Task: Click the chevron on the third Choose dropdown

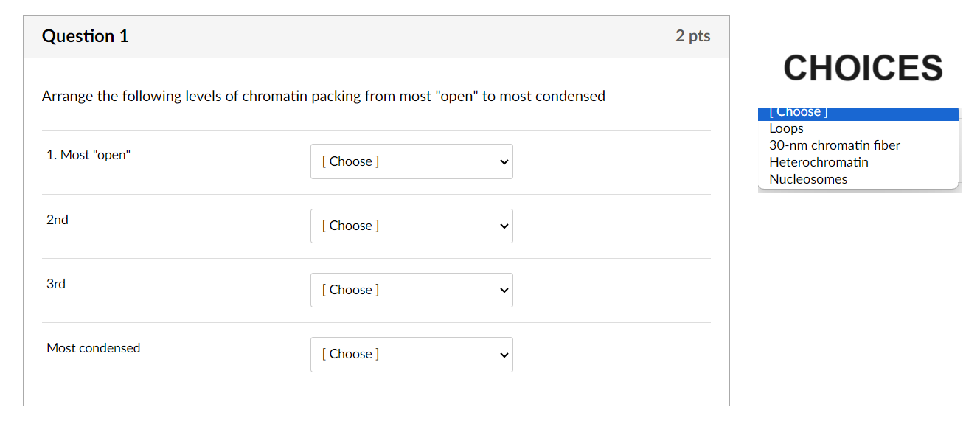Action: [x=503, y=290]
